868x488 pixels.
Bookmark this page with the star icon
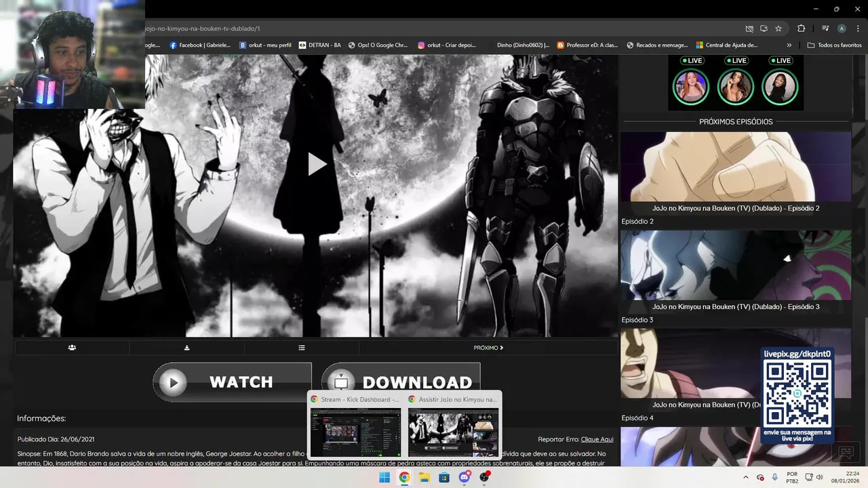pos(778,28)
